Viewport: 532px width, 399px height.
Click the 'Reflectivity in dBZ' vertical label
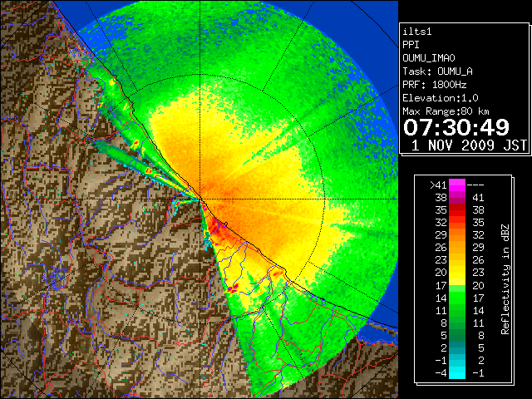[x=505, y=279]
